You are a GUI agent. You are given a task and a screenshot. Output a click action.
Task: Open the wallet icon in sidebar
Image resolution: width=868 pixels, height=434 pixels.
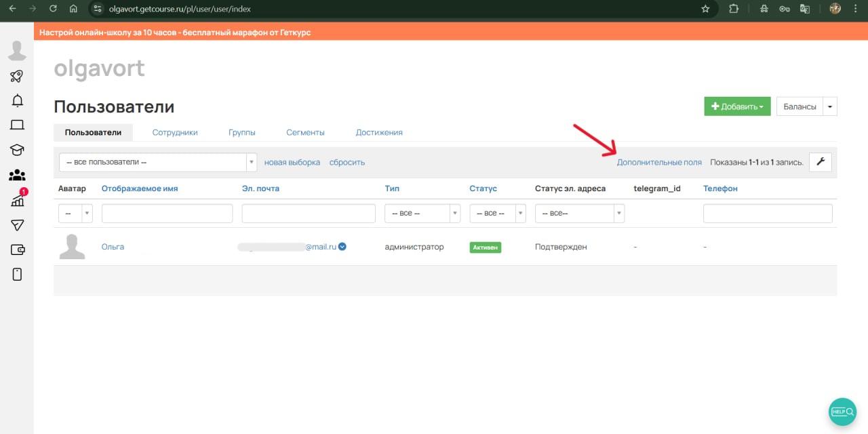pos(17,250)
